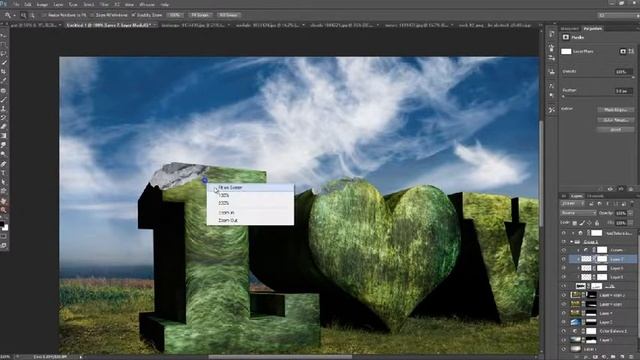This screenshot has width=640, height=360.
Task: Select the Move tool
Action: tap(4, 36)
